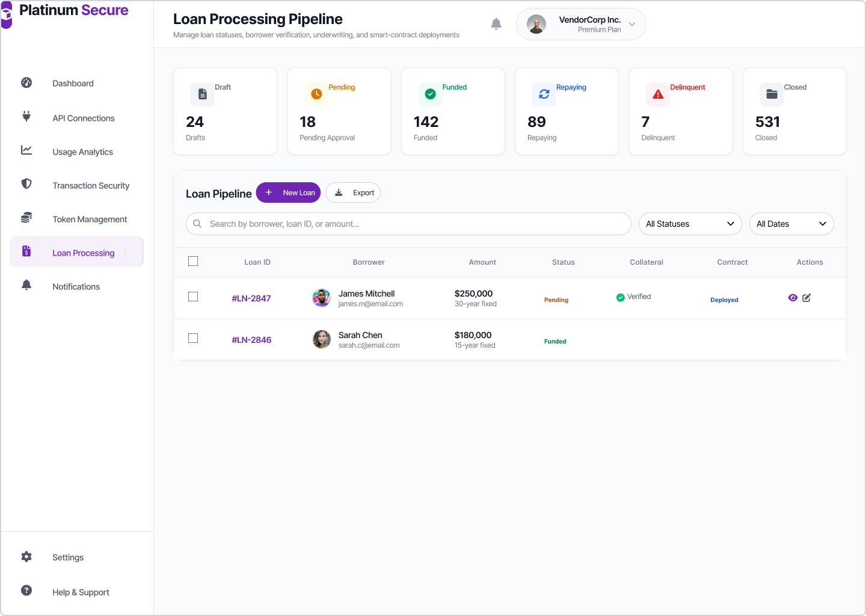Check the #LN-2846 row checkbox
866x616 pixels.
[x=193, y=338]
